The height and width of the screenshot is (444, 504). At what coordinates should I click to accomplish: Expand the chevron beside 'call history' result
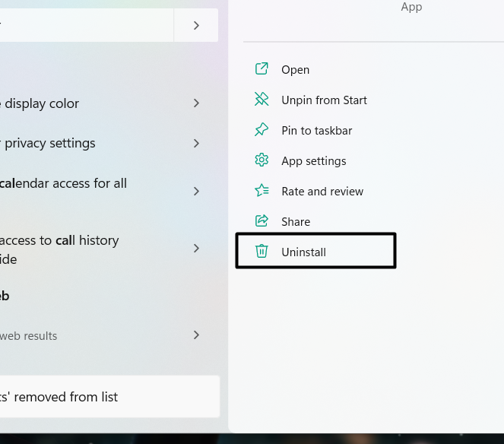(x=196, y=249)
